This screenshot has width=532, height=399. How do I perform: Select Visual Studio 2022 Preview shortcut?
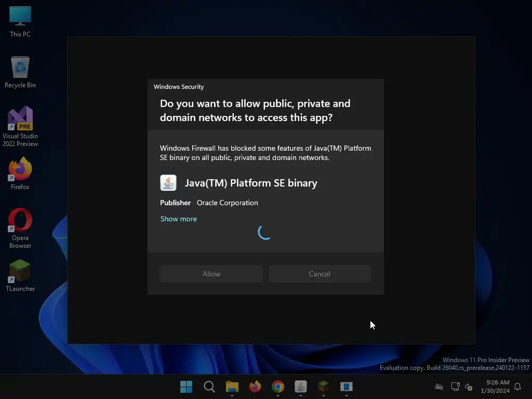[x=20, y=126]
